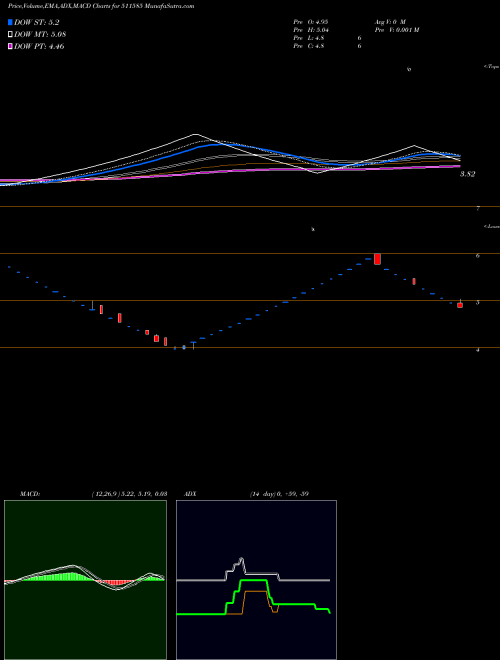Click the large red candle at the peak
This screenshot has width=500, height=660.
377,259
